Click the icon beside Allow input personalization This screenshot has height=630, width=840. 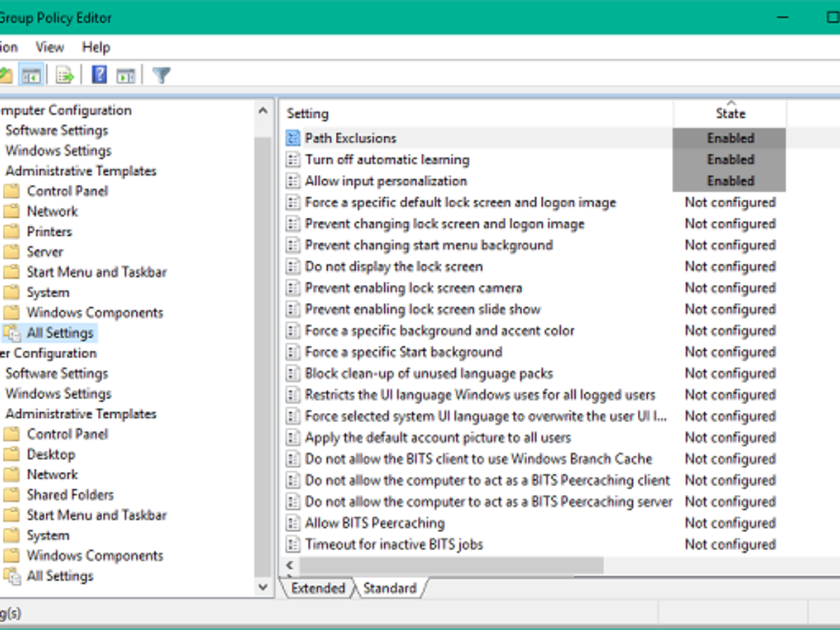[x=293, y=181]
